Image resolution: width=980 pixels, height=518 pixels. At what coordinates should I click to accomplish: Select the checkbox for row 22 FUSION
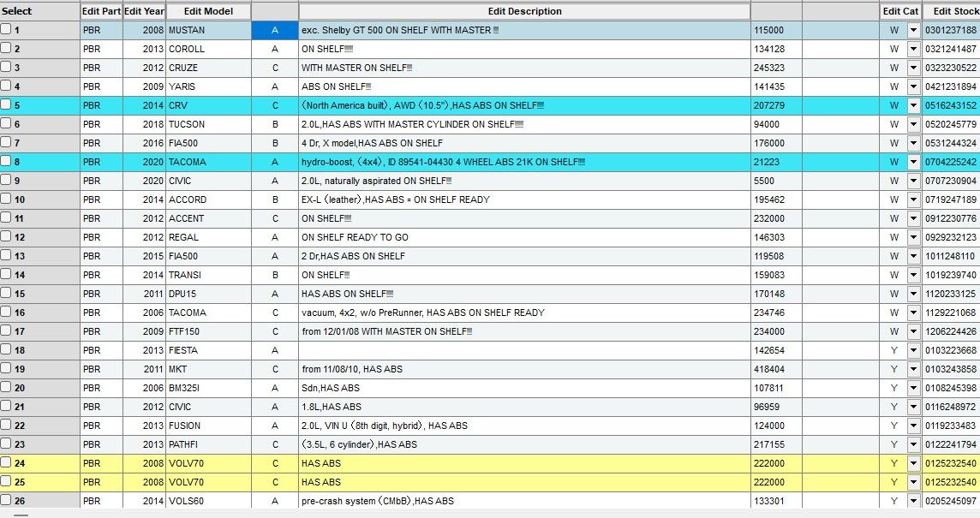(x=6, y=425)
